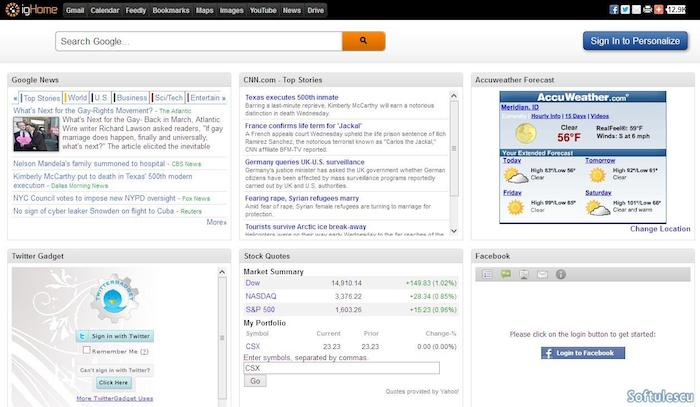Click the Facebook share icon in top bar

pyautogui.click(x=613, y=9)
